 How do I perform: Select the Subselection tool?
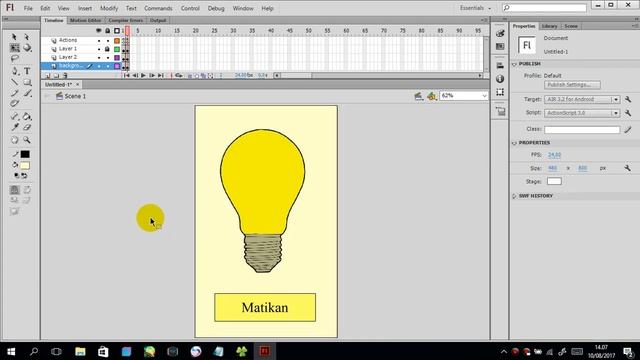(x=27, y=37)
